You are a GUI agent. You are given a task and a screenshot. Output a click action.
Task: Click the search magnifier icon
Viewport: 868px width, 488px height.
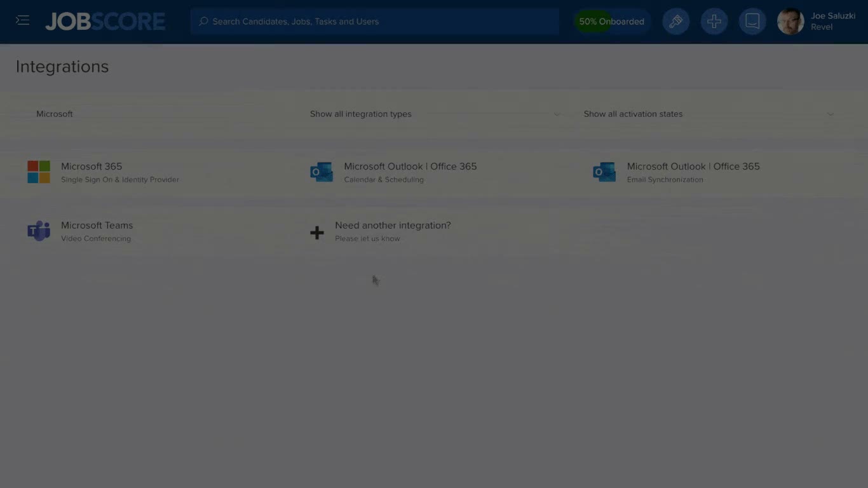point(203,22)
